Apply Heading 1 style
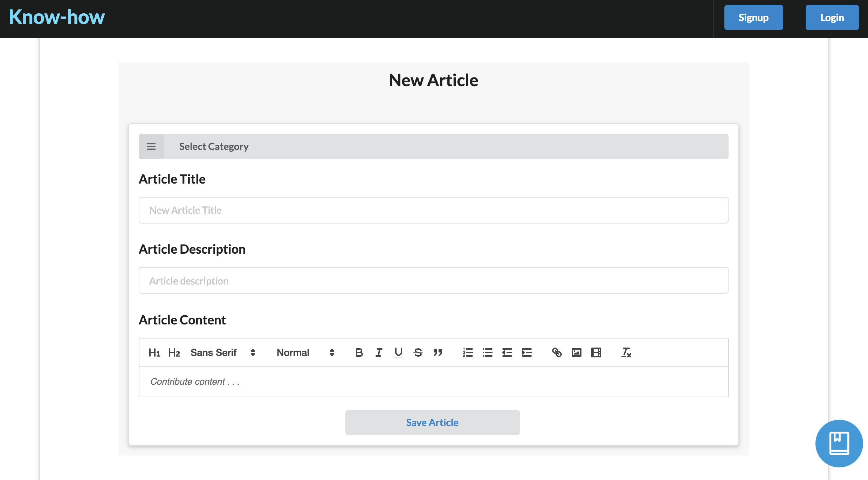 pos(154,352)
